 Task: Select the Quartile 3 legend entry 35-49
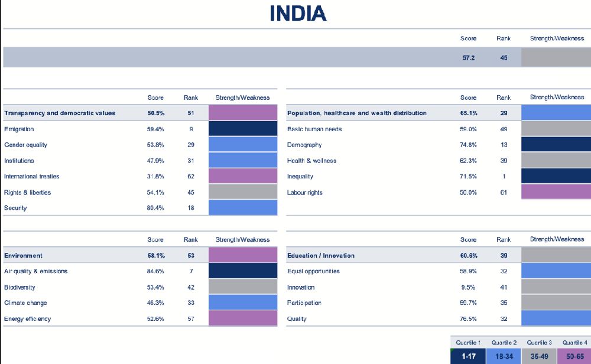coord(540,357)
